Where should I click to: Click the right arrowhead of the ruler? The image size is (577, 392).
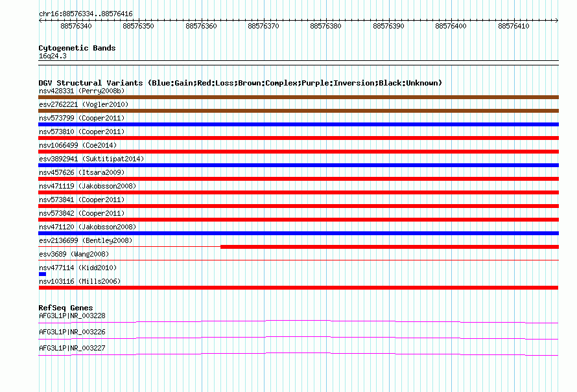[557, 20]
